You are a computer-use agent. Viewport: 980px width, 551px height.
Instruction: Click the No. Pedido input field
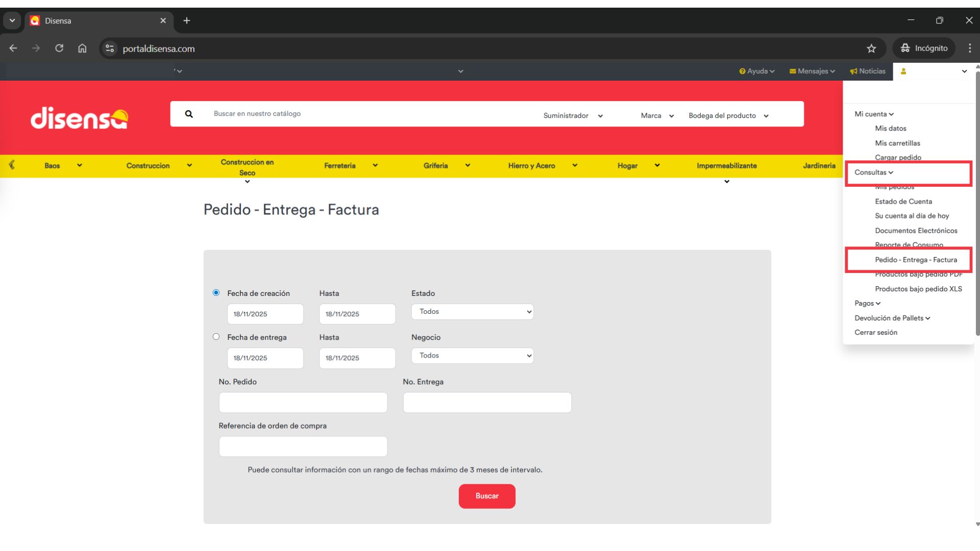(x=303, y=403)
